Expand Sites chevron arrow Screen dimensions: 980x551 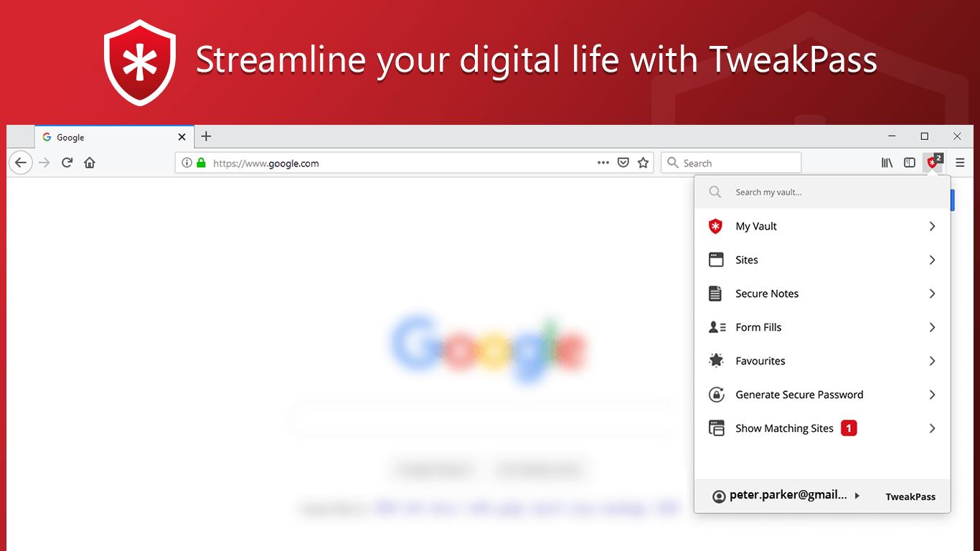tap(932, 260)
